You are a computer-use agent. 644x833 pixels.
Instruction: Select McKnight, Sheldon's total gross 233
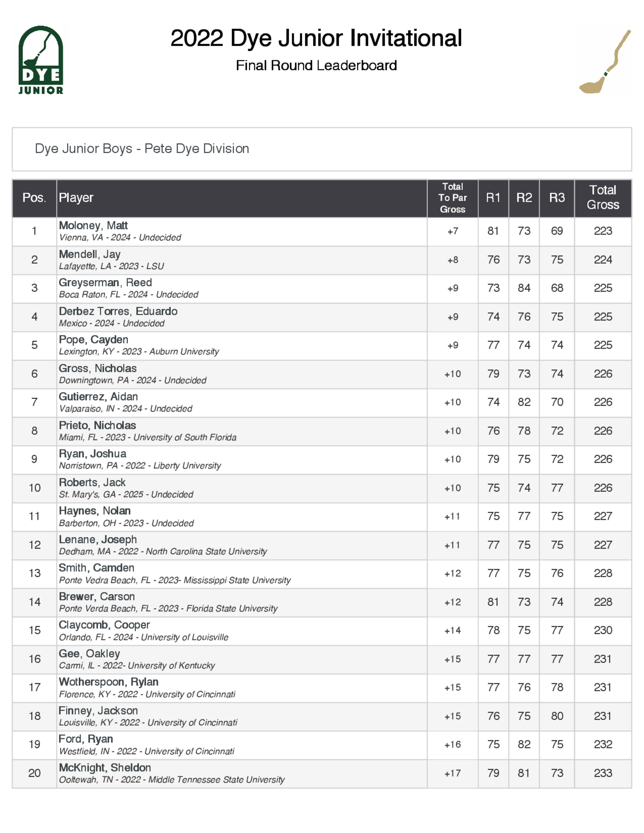(x=603, y=773)
